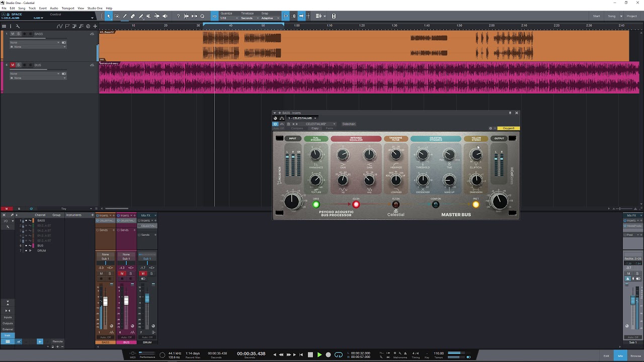Click the Oxygen8 yellow label field
Viewport: 644px width, 362px height.
[508, 128]
